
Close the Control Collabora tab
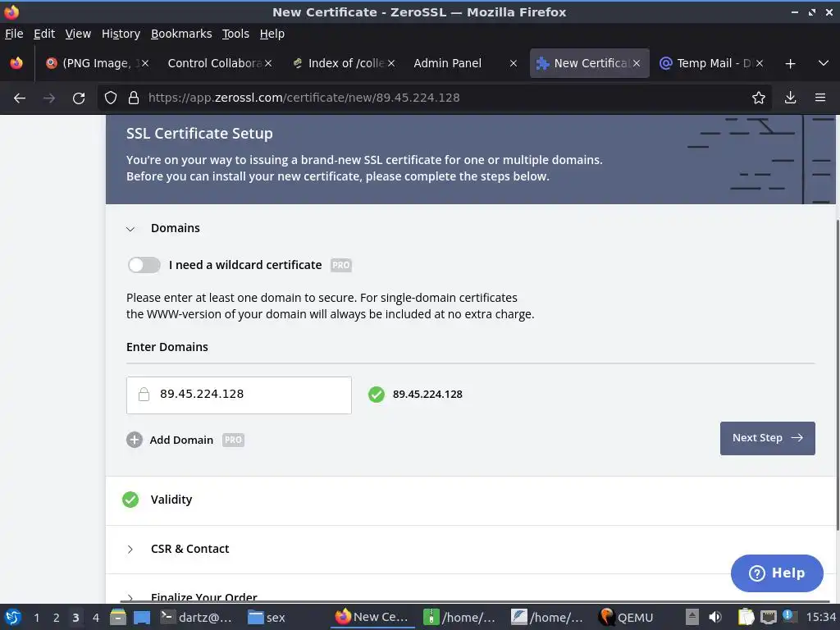click(268, 63)
